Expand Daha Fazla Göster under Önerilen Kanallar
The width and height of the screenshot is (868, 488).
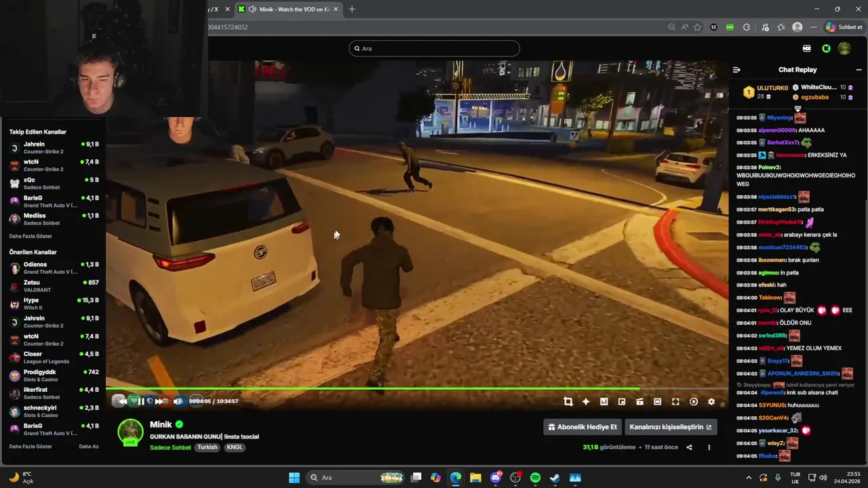pyautogui.click(x=31, y=447)
